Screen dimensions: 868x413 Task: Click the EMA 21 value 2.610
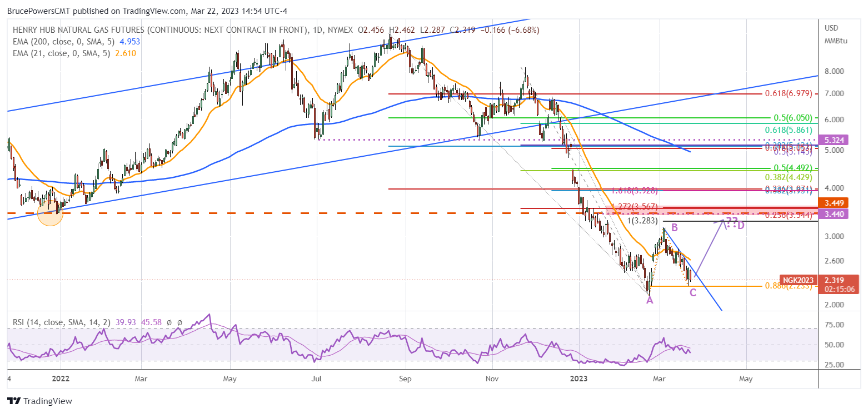pos(124,53)
